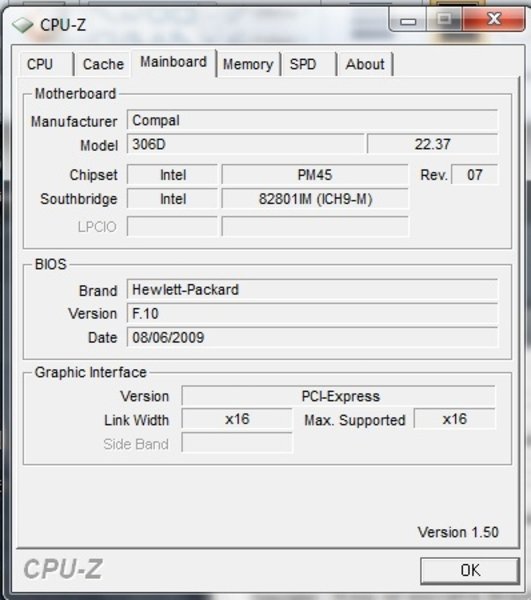This screenshot has height=600, width=531.
Task: Click the PCI-Express graphic version field
Action: click(x=339, y=396)
